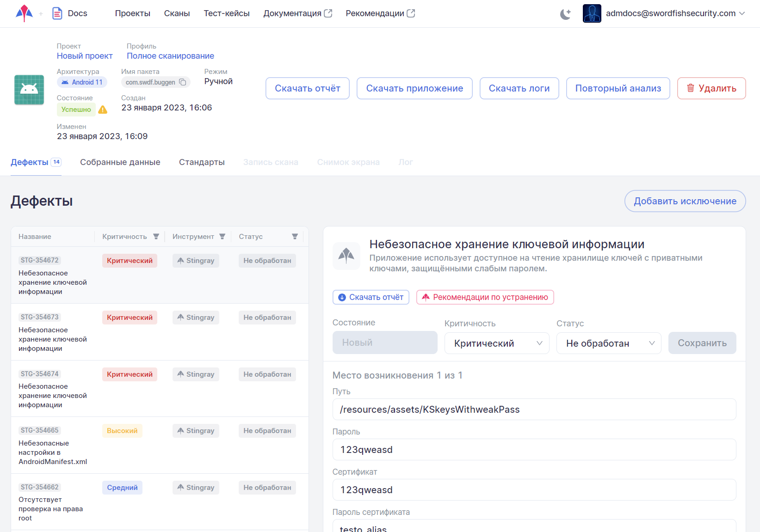Open the Статус column filter
This screenshot has height=532, width=760.
pyautogui.click(x=295, y=237)
